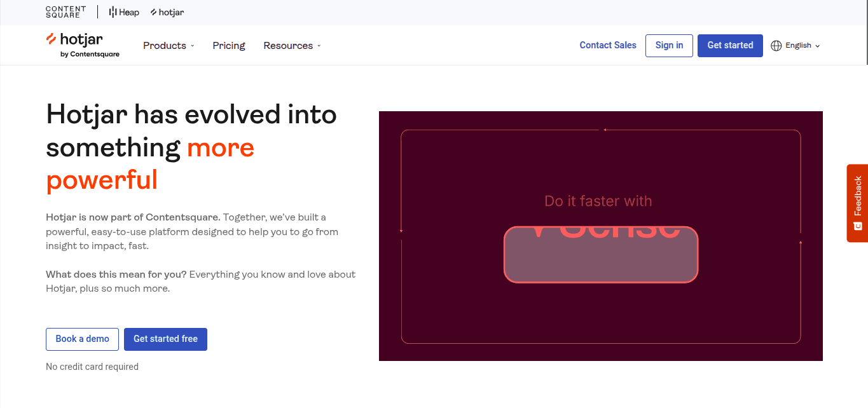Click Get started free

click(x=165, y=339)
